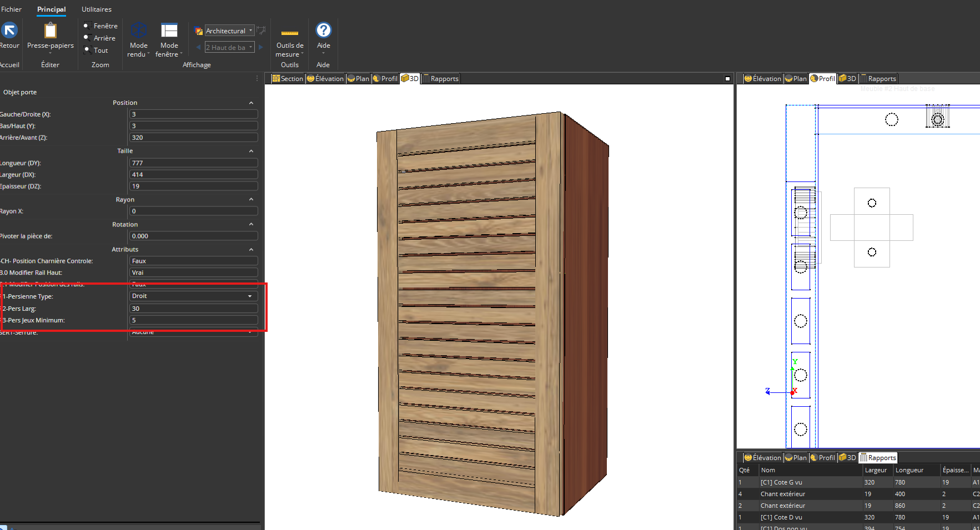The width and height of the screenshot is (980, 530).
Task: Collapse the Taille section
Action: click(x=251, y=151)
